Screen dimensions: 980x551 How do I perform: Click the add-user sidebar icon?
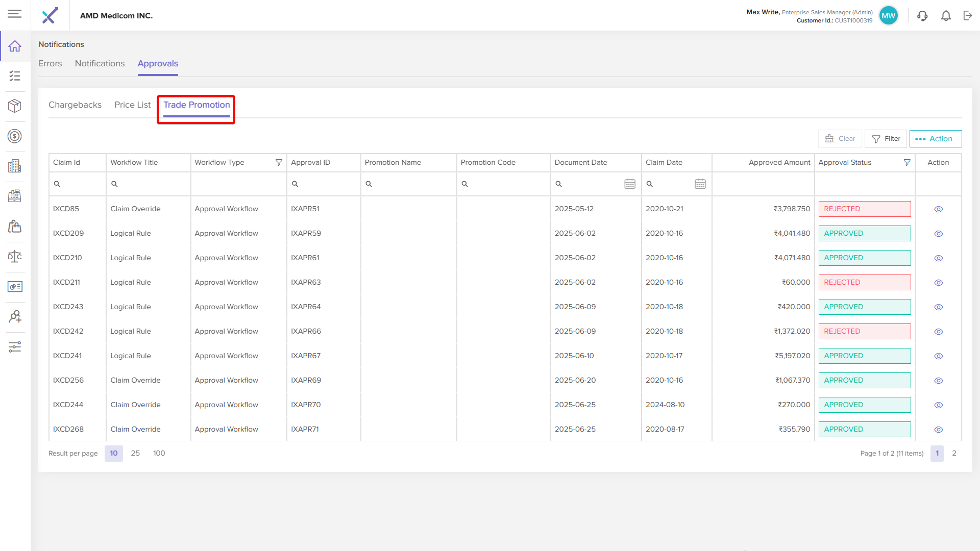click(15, 317)
